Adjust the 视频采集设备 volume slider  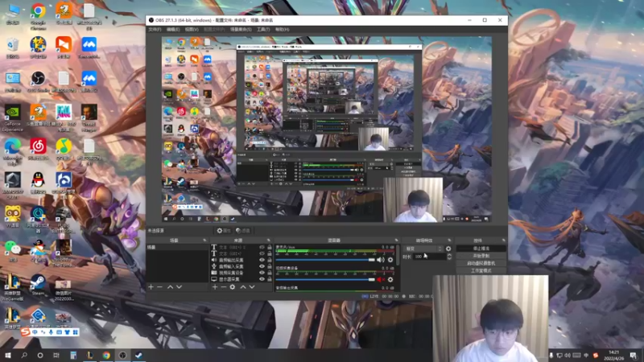pos(325,279)
